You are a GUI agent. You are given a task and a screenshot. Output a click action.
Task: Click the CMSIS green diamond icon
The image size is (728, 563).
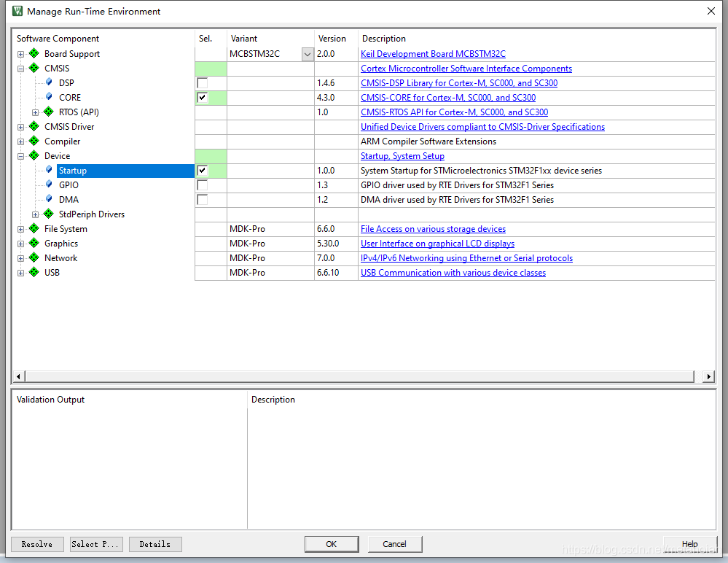coord(34,68)
